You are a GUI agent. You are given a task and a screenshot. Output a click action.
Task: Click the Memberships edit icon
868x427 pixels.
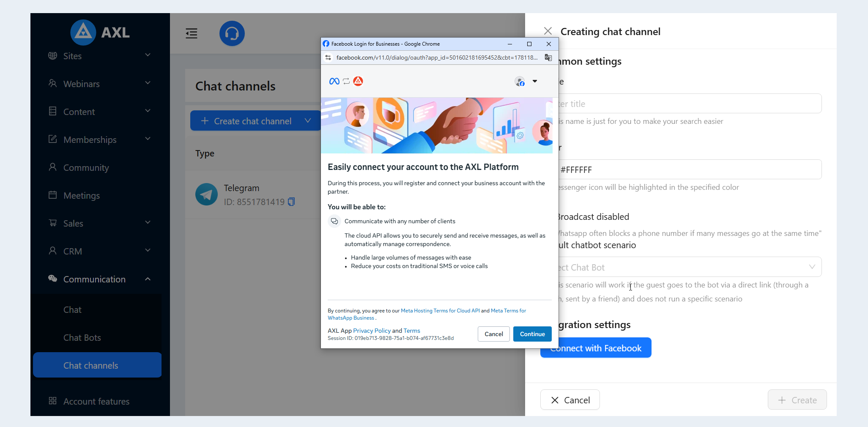click(x=53, y=140)
